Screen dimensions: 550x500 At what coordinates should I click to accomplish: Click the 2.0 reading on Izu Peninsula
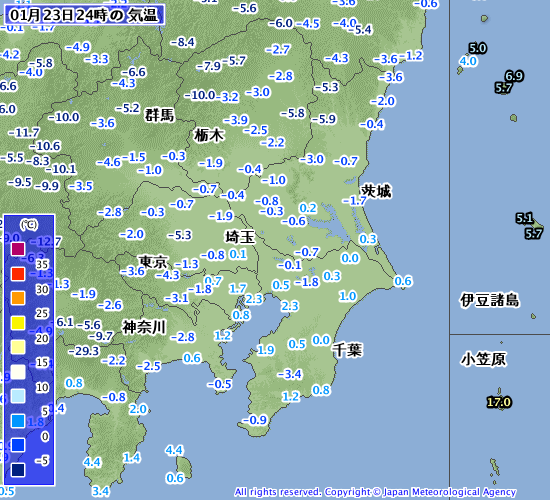coord(138,409)
